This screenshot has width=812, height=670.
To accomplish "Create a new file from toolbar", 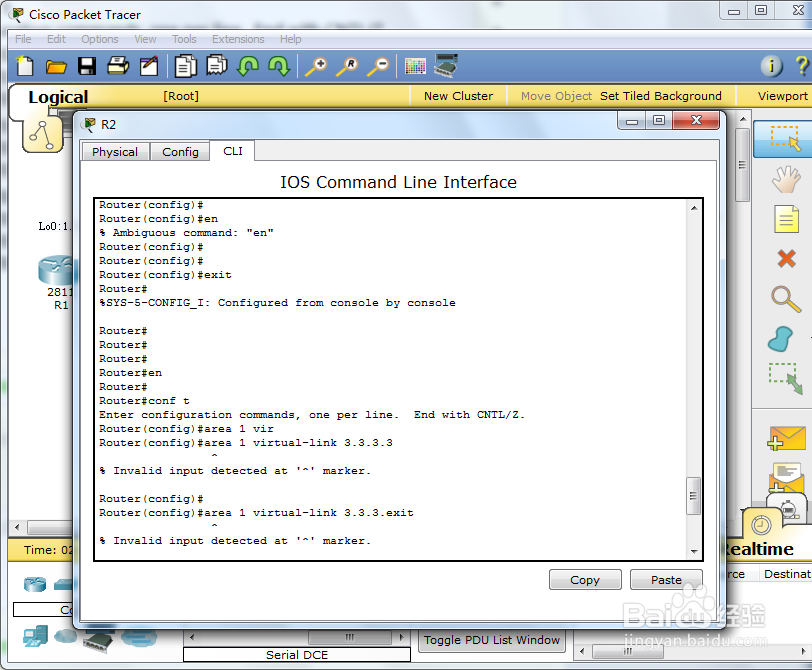I will pyautogui.click(x=24, y=66).
